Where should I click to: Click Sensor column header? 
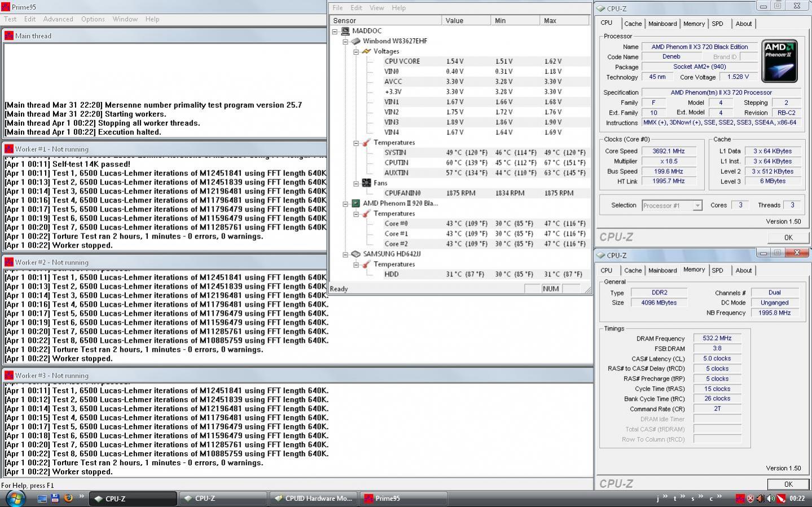pyautogui.click(x=386, y=20)
